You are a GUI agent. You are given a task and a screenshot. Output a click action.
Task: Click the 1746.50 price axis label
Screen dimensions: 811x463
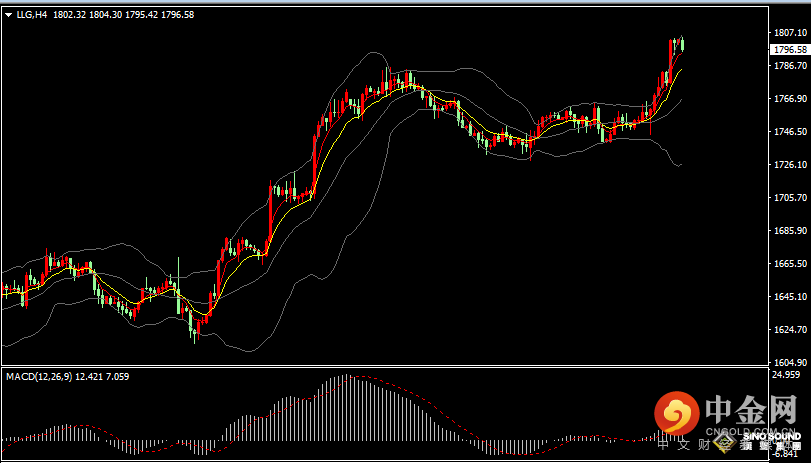coord(789,132)
